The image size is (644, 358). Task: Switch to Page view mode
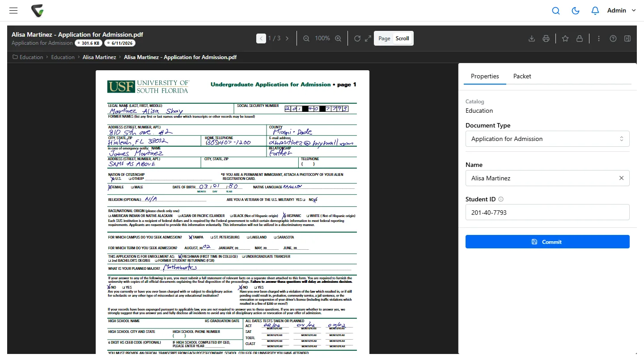(384, 38)
